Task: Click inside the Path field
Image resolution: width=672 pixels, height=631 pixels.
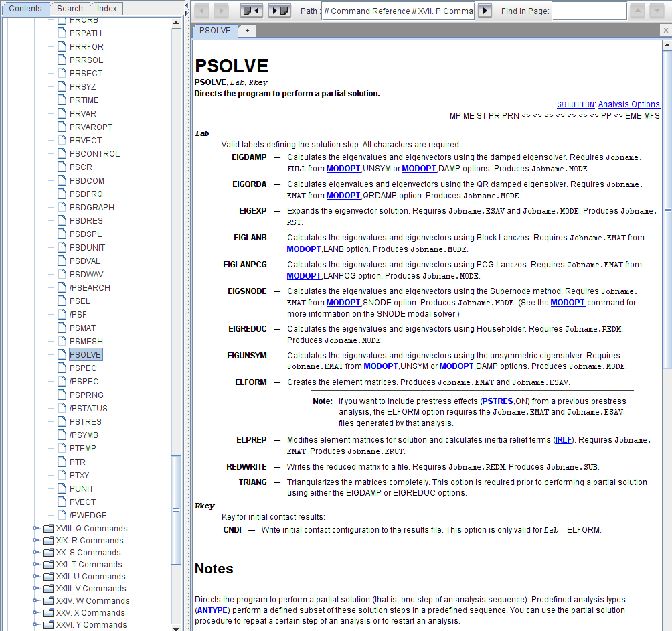Action: coord(398,11)
